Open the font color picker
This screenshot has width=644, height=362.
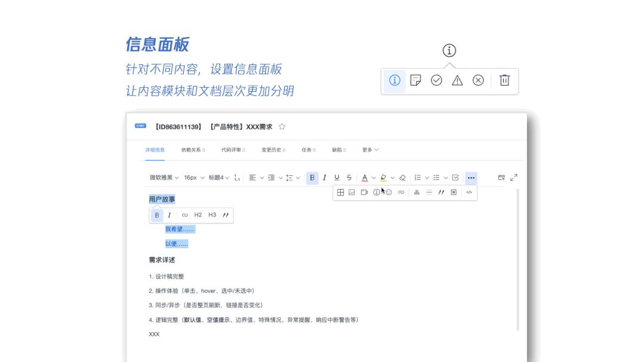(x=365, y=177)
